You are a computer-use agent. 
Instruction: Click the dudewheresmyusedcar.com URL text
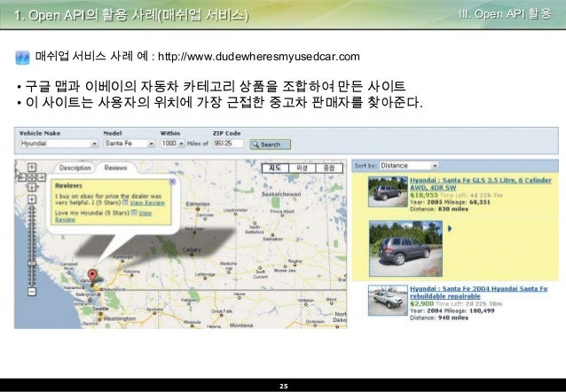259,57
